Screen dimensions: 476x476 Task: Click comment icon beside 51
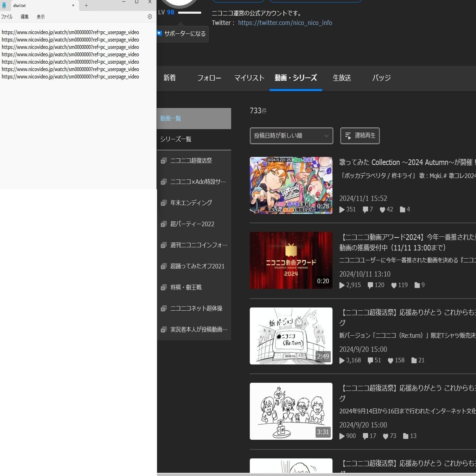tap(370, 361)
